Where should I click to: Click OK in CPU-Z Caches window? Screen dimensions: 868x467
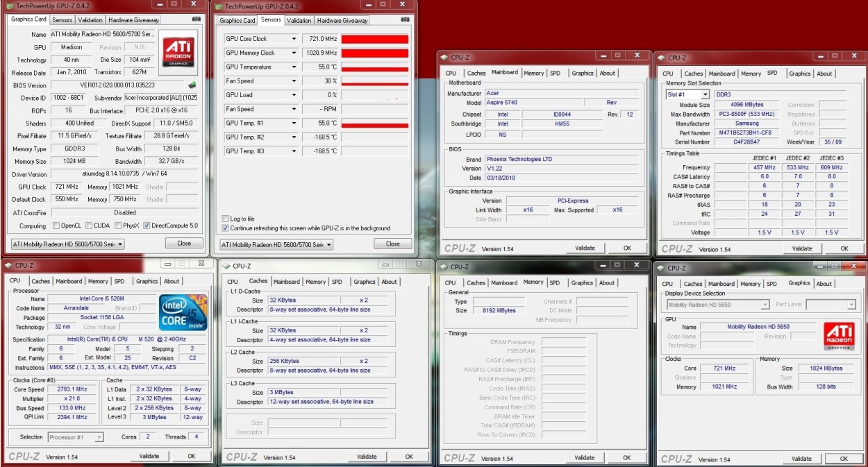(409, 457)
